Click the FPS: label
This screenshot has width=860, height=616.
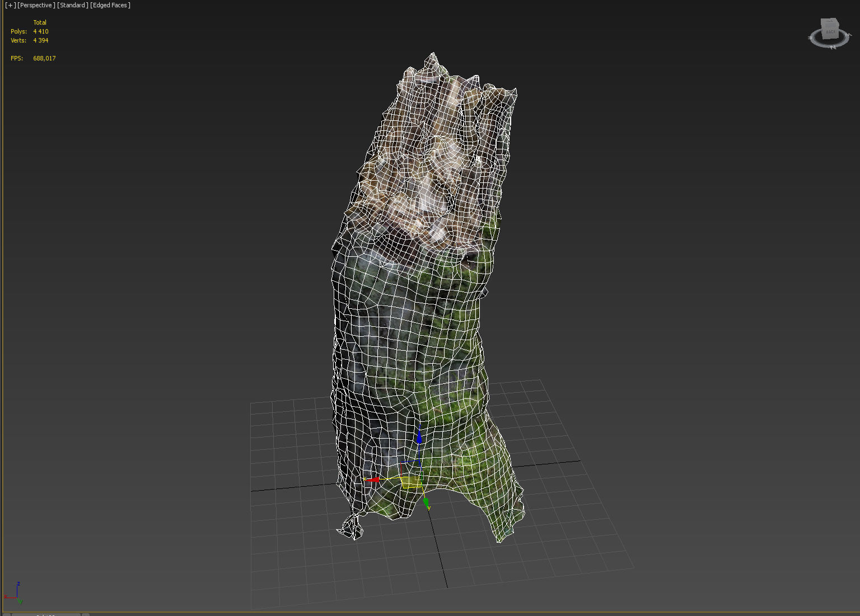17,58
